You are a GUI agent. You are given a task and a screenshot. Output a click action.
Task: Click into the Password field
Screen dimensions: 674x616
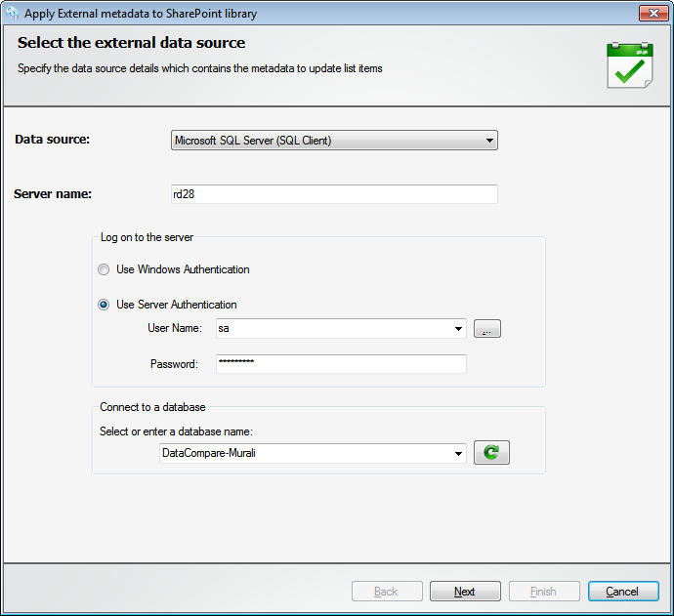click(x=341, y=364)
